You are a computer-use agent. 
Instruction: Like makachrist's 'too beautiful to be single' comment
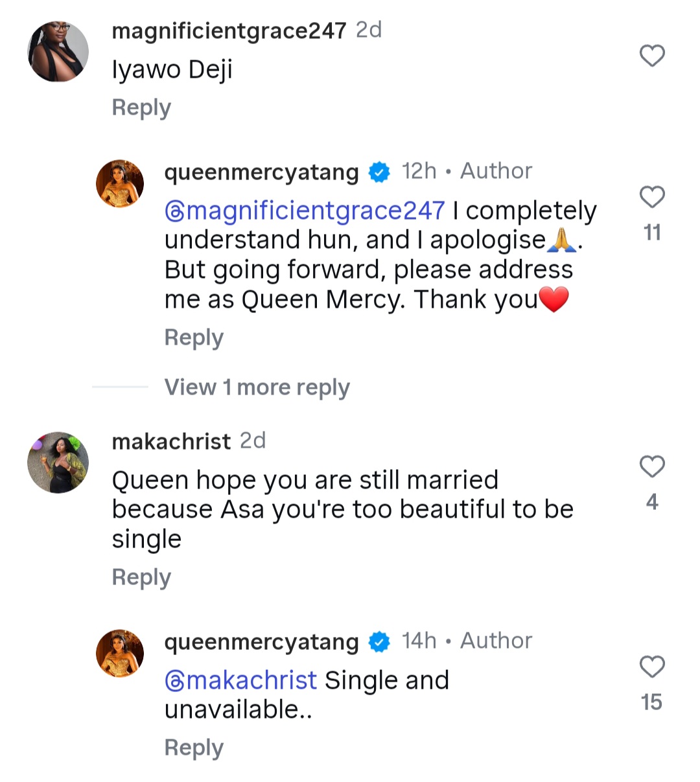[x=652, y=466]
